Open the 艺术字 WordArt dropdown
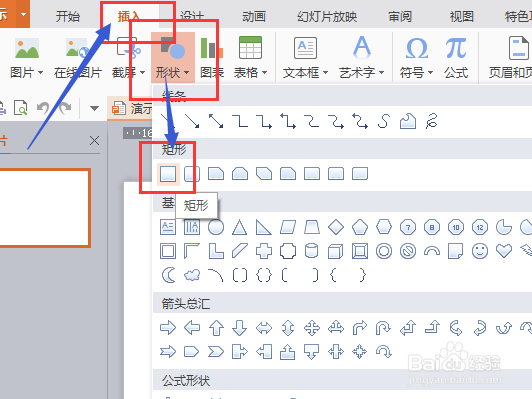 click(x=362, y=58)
